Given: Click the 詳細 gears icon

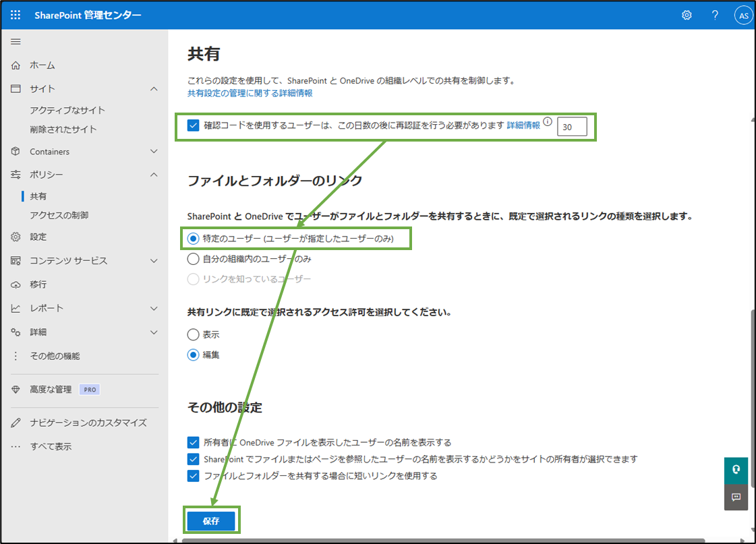Looking at the screenshot, I should [16, 332].
